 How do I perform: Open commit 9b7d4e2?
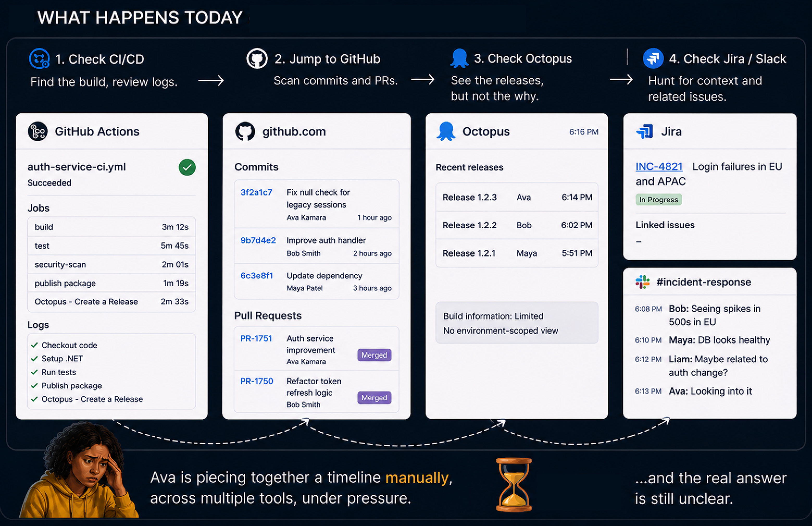click(258, 241)
